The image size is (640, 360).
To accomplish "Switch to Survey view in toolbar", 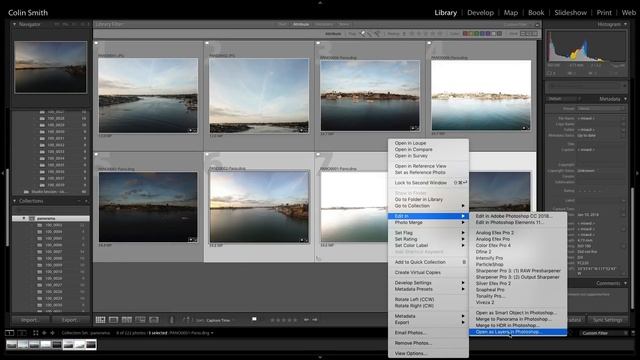I will (x=140, y=320).
